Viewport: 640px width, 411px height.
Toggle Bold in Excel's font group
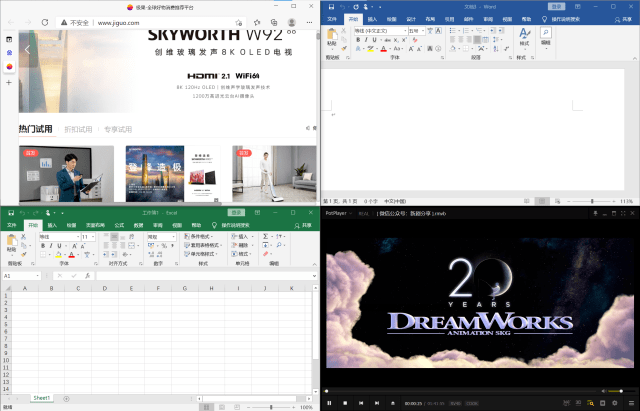(x=43, y=246)
